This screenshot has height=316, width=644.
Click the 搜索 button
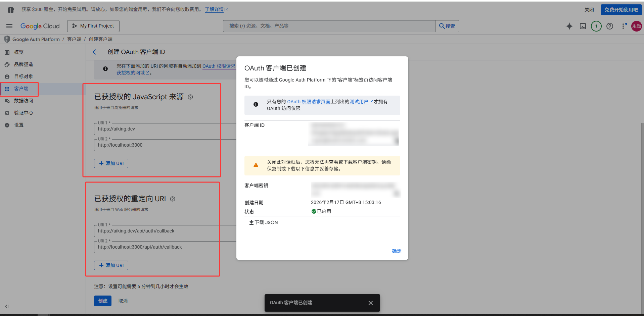[447, 26]
